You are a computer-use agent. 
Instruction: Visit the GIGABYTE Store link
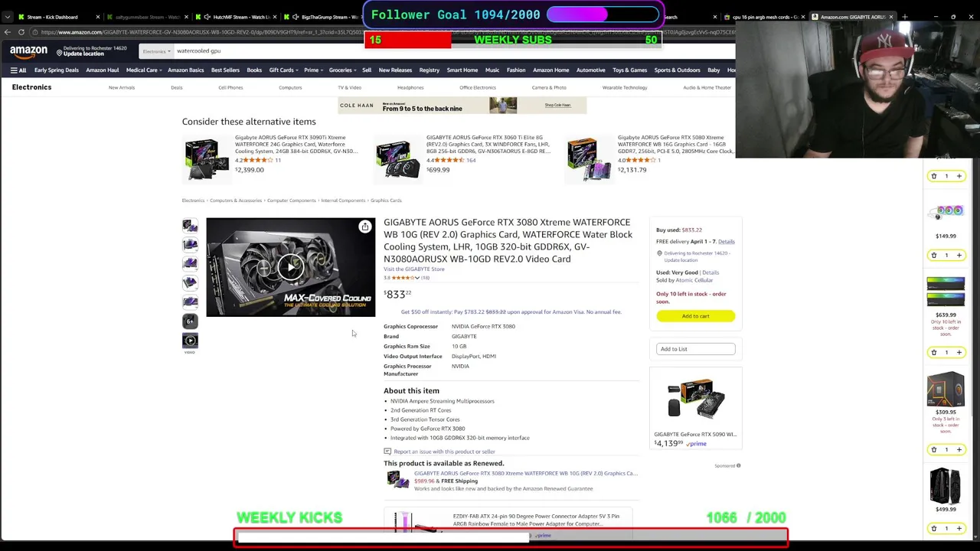414,269
